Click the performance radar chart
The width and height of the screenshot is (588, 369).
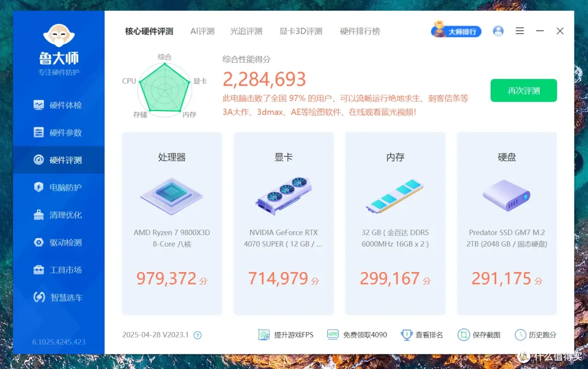coord(164,89)
